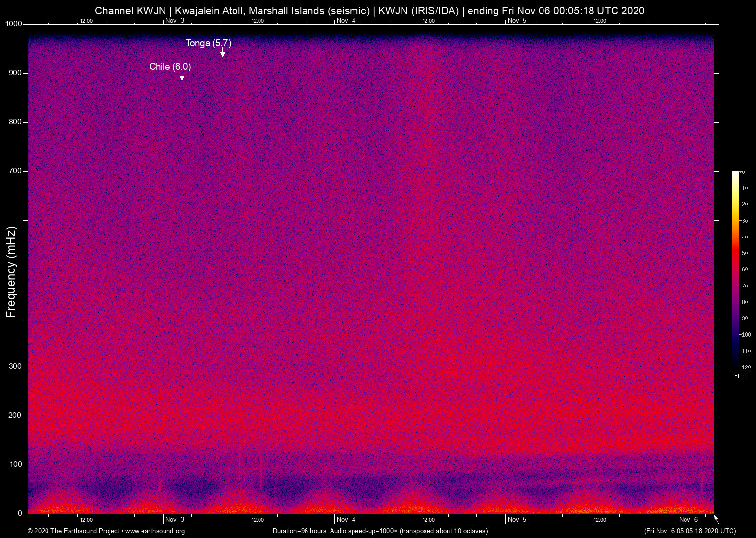Click 'KWJN (IRIS/IDA)' in the title
The image size is (756, 538).
tap(419, 11)
